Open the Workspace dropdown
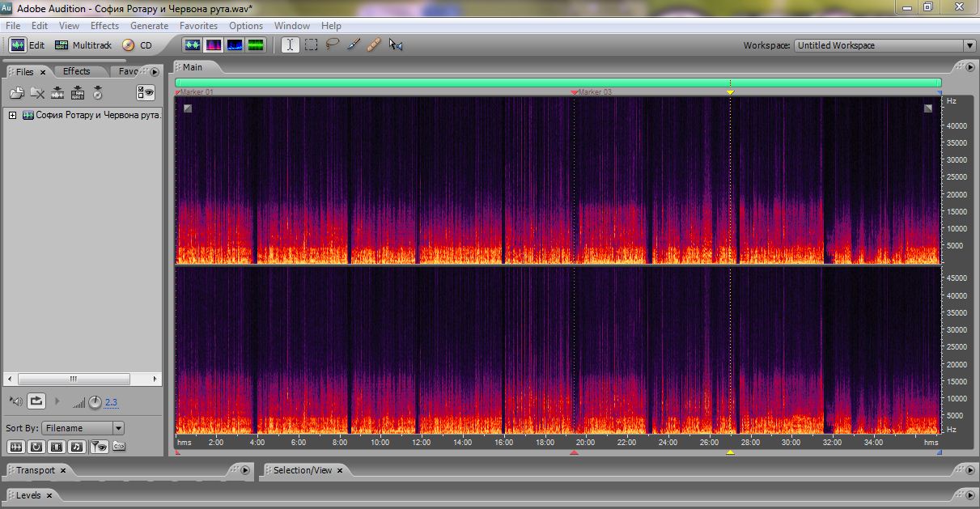 pyautogui.click(x=969, y=46)
